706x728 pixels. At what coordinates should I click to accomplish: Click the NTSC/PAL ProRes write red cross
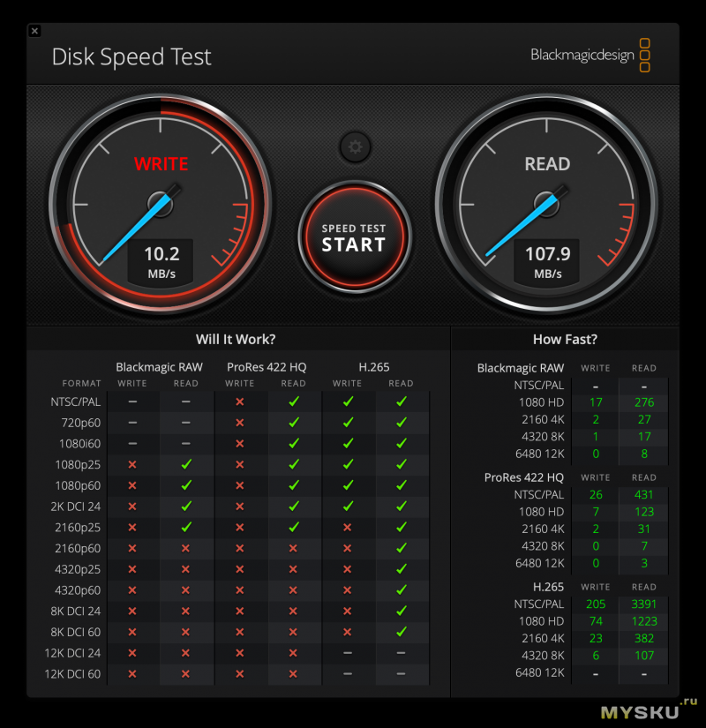pos(240,402)
